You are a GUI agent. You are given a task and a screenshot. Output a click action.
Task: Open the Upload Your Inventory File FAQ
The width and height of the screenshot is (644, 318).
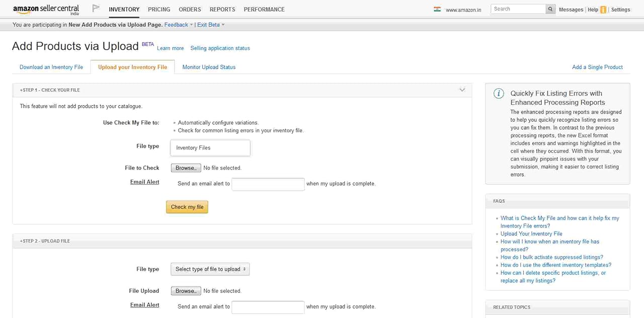click(531, 234)
